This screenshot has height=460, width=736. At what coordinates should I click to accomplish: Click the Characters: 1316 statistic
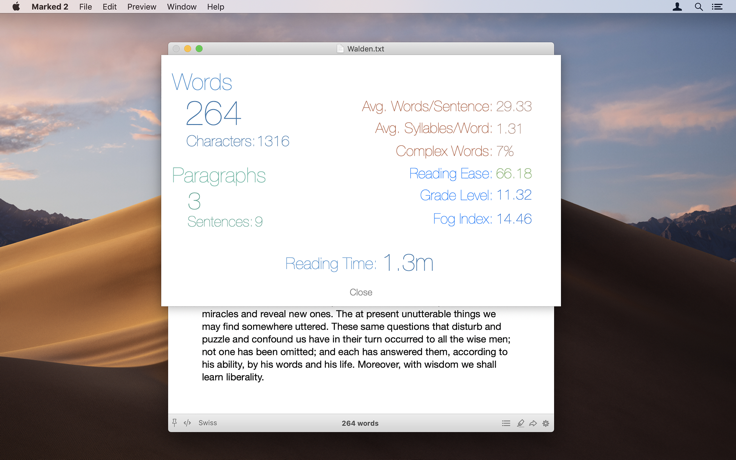(x=238, y=141)
